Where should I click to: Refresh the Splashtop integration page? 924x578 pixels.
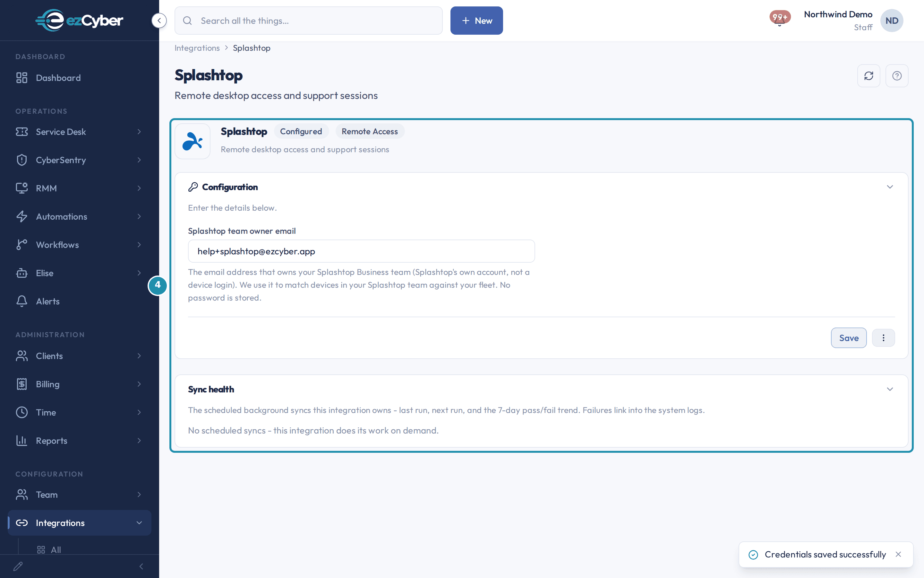868,76
